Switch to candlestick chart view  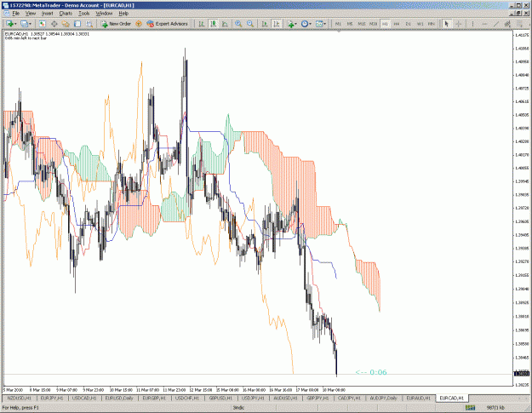pos(214,24)
